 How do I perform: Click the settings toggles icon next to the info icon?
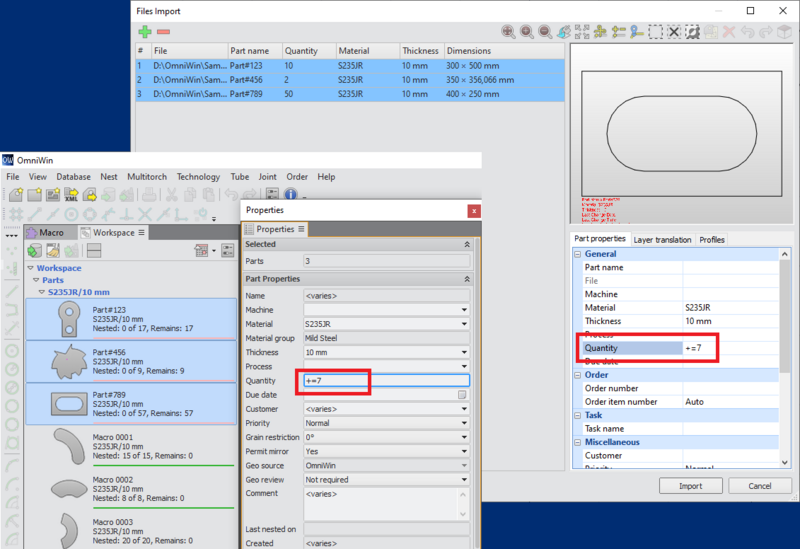(x=272, y=194)
